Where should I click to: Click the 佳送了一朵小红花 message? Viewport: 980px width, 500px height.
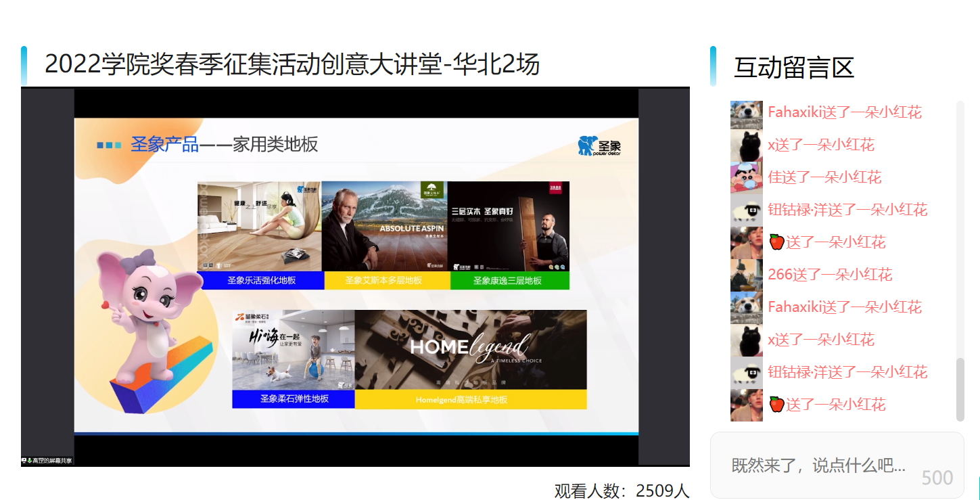pos(824,177)
